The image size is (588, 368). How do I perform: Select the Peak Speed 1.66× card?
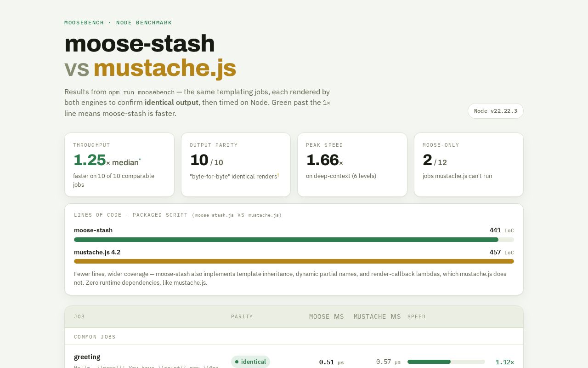[x=352, y=165]
